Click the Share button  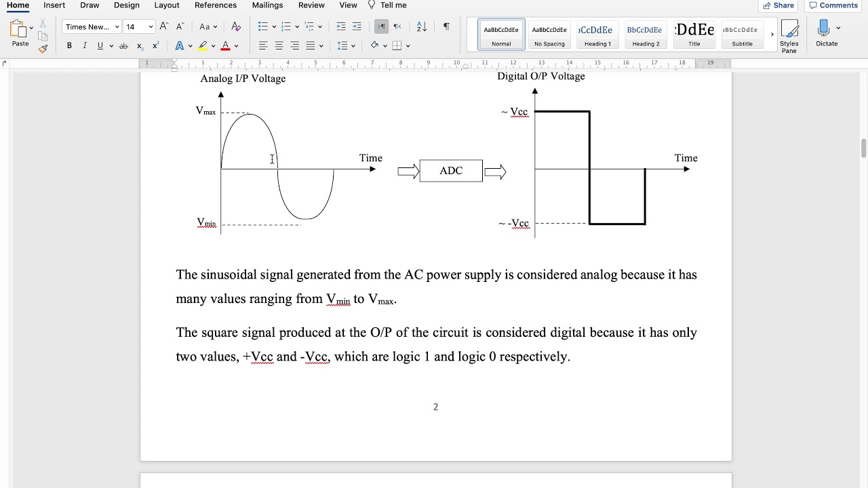[x=778, y=5]
